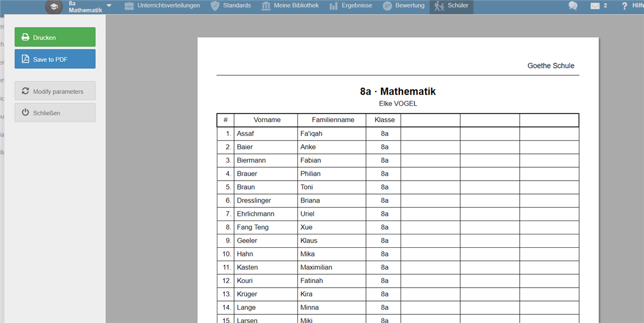Click the grade badge icon beside Bewertung
644x323 pixels.
click(387, 6)
